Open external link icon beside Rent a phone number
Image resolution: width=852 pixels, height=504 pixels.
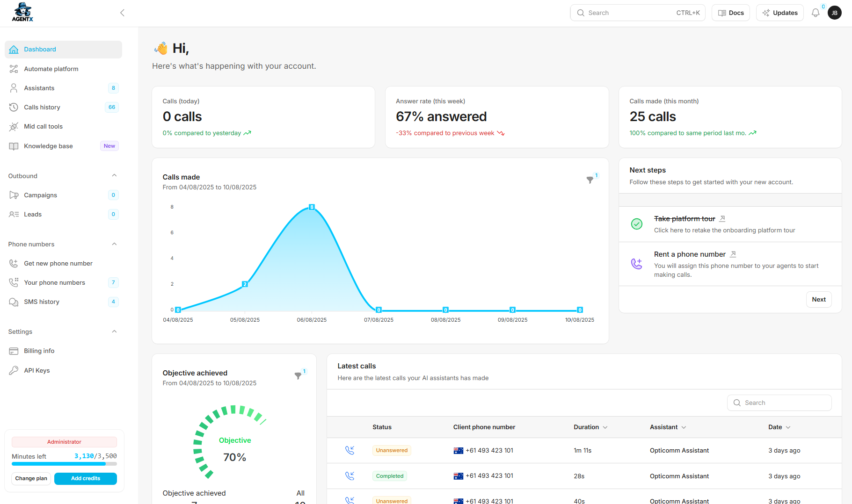coord(733,254)
